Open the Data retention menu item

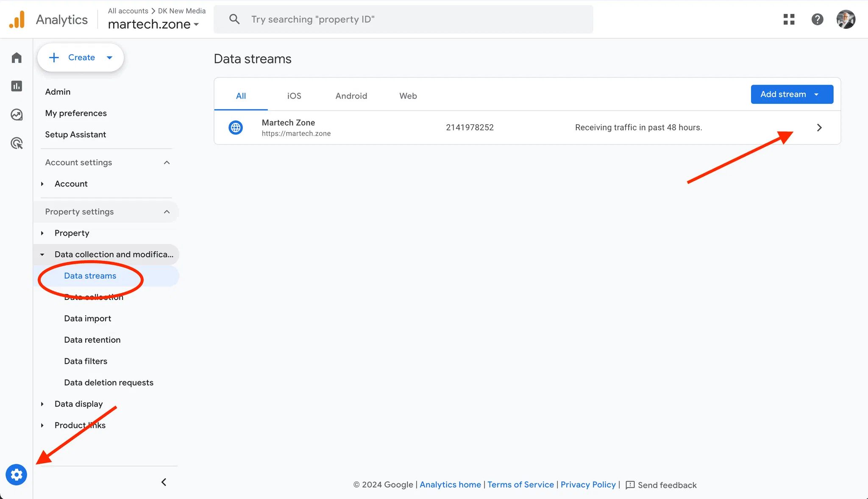click(92, 340)
